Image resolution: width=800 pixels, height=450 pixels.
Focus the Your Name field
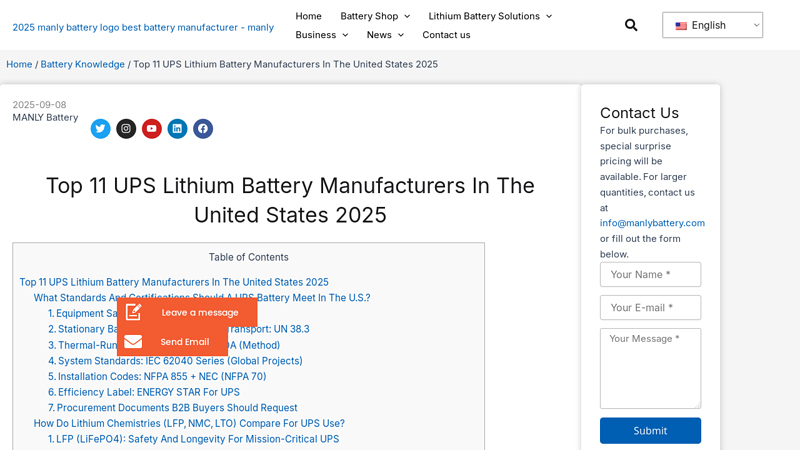click(x=650, y=274)
